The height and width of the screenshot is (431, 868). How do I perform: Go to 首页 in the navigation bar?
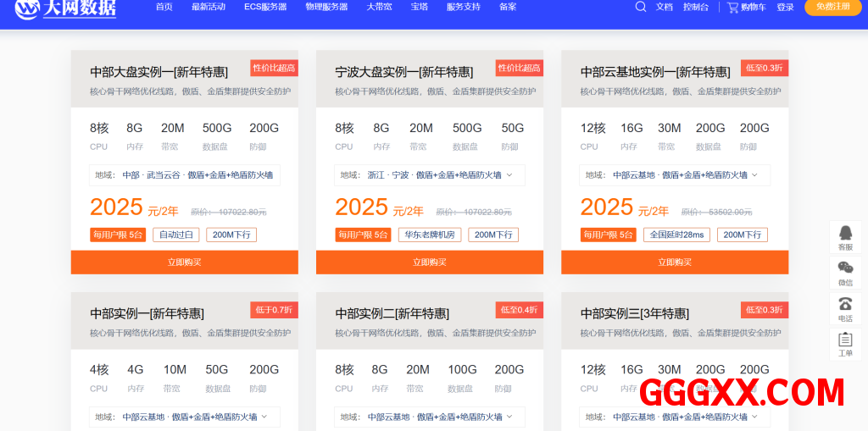pyautogui.click(x=164, y=7)
